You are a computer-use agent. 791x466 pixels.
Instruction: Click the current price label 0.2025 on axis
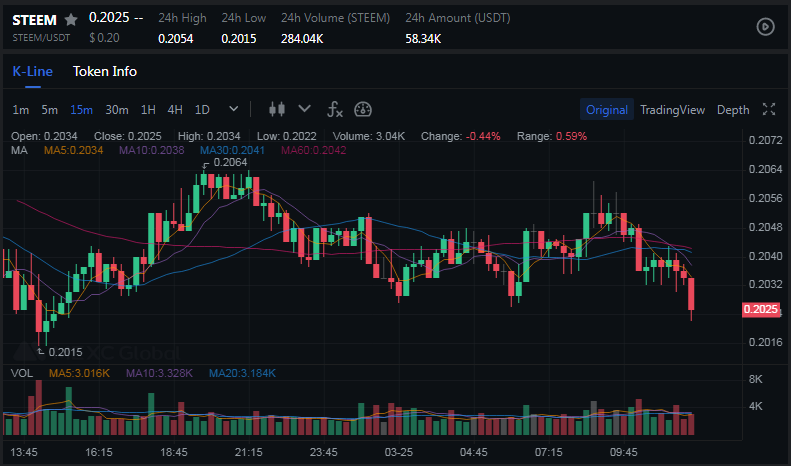click(x=761, y=310)
